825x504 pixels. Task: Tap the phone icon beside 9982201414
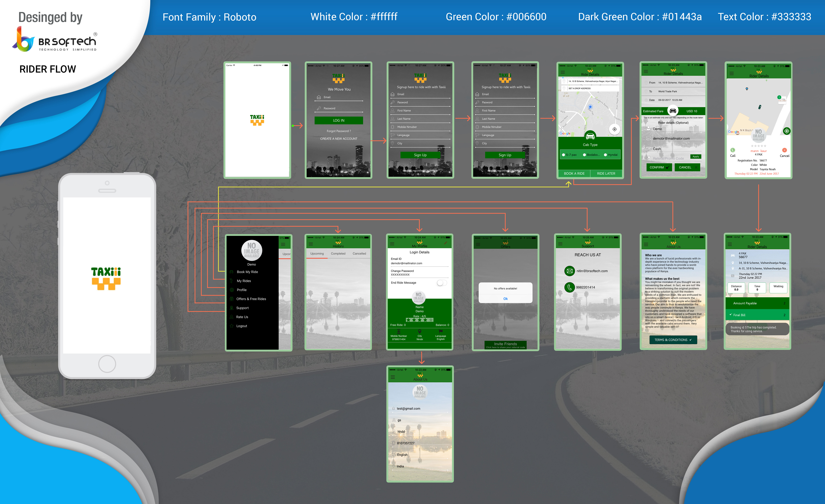(x=570, y=287)
